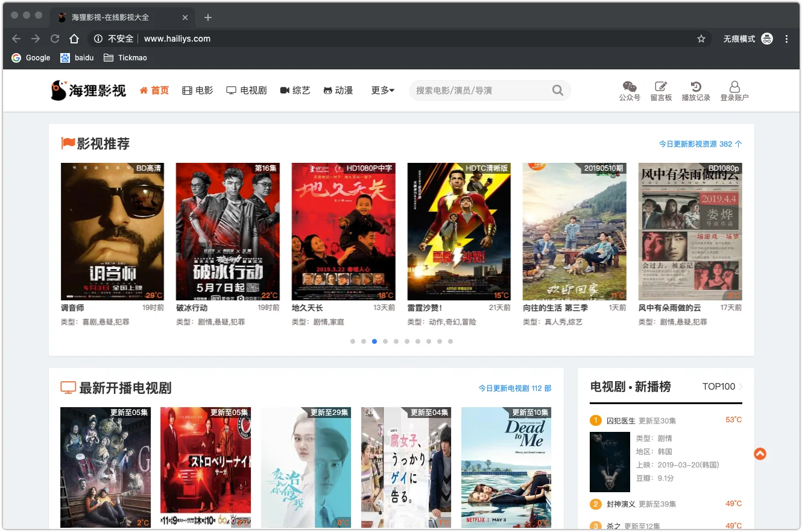The image size is (802, 532).
Task: Click the orange back-to-top arrow button
Action: pos(760,454)
